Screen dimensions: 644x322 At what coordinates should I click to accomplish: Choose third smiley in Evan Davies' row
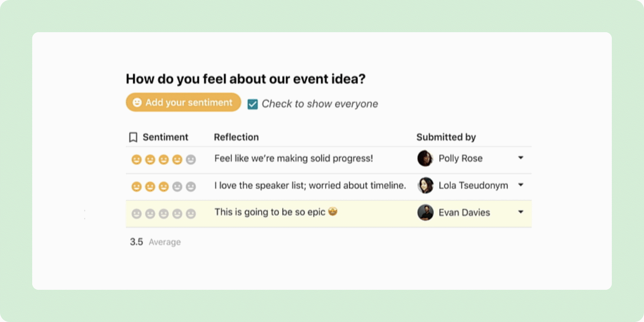pyautogui.click(x=163, y=214)
